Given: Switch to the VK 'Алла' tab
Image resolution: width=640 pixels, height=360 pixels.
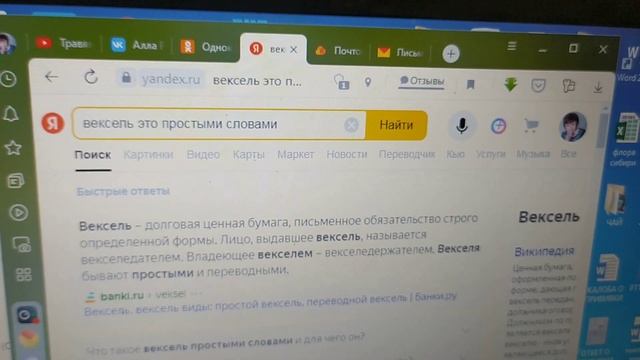Looking at the screenshot, I should [x=137, y=45].
